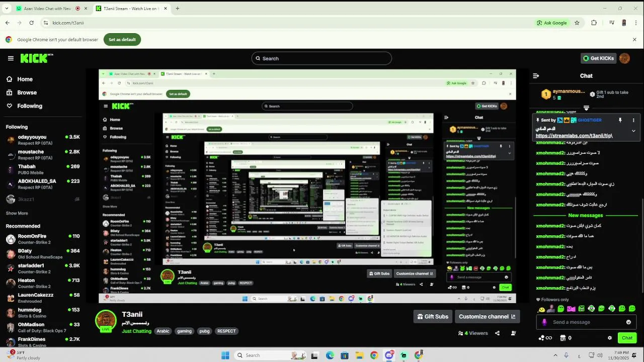The image size is (644, 362).
Task: Open ABOKHALED_SA channel
Action: pyautogui.click(x=42, y=184)
